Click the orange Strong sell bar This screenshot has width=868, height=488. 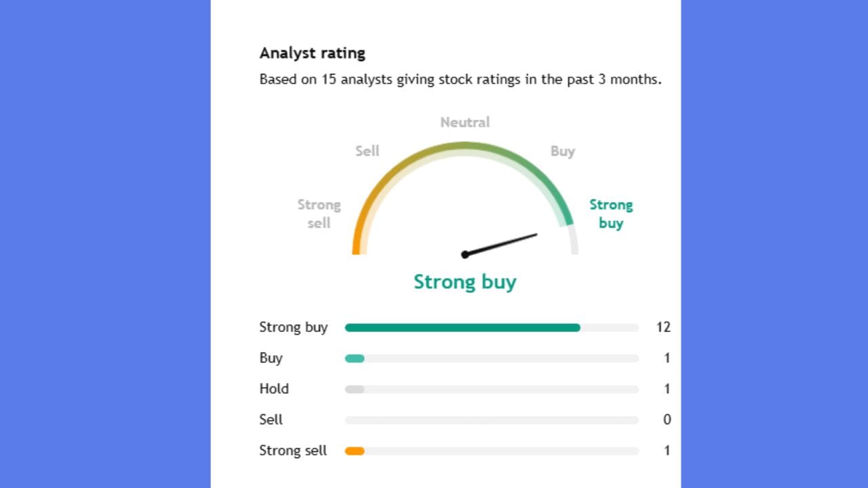point(355,451)
